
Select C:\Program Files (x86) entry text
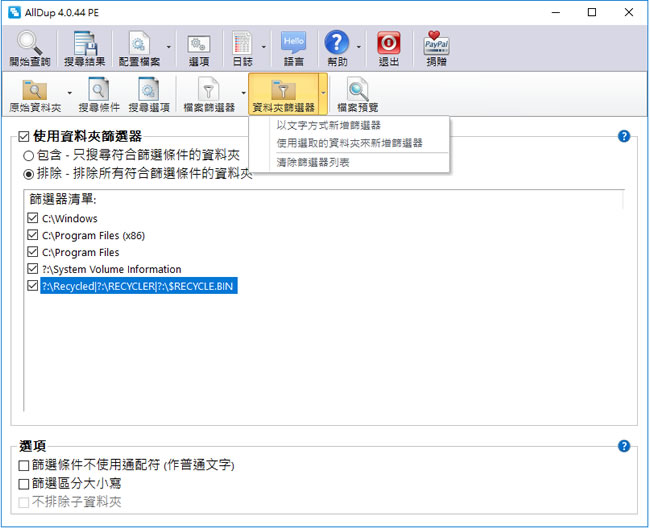93,235
